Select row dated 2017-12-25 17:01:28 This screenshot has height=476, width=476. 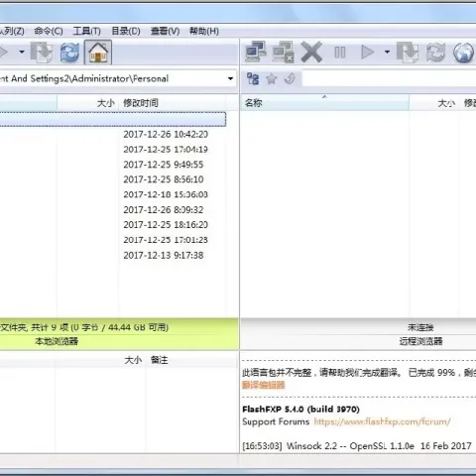pyautogui.click(x=113, y=240)
